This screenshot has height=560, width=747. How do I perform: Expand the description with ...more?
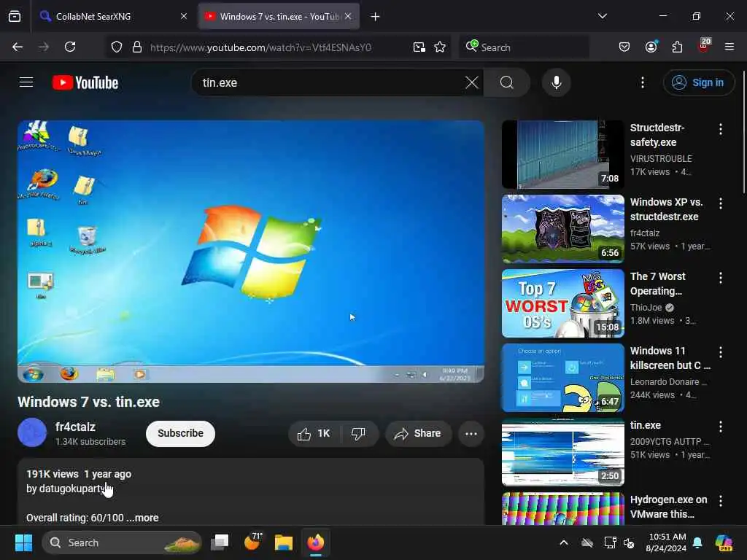pyautogui.click(x=143, y=518)
